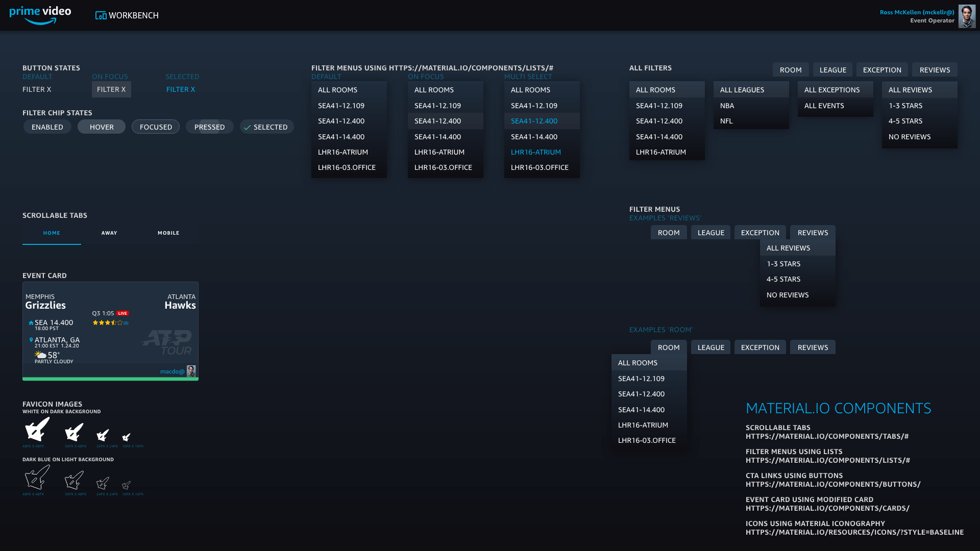Expand the ROOM dropdown in Room example
This screenshot has width=980, height=551.
(x=668, y=347)
